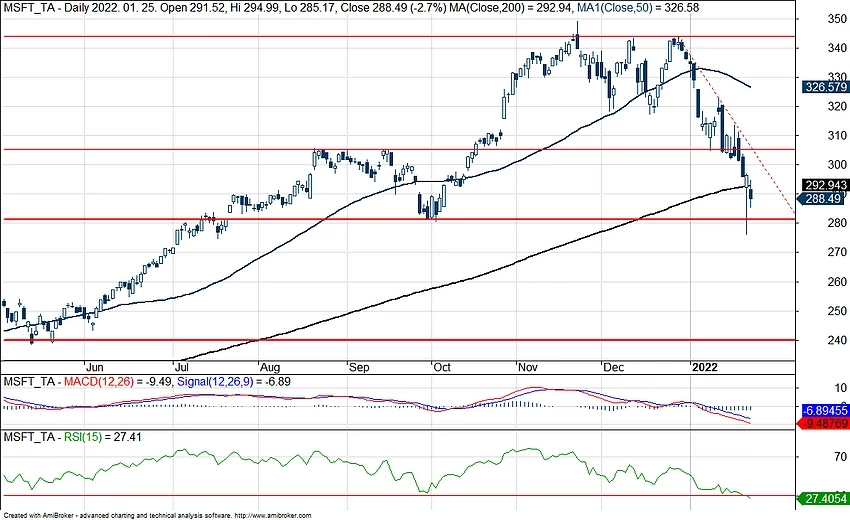Click the 300 price axis label
The image size is (850, 520).
pos(837,165)
